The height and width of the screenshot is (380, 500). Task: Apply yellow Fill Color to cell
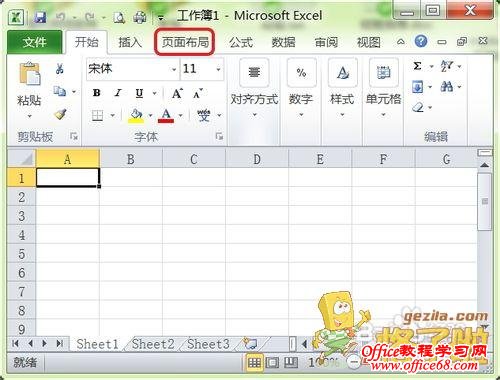pyautogui.click(x=136, y=116)
